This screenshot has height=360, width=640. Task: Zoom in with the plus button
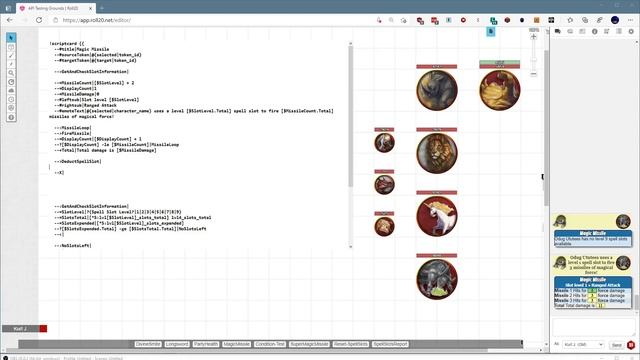533,37
